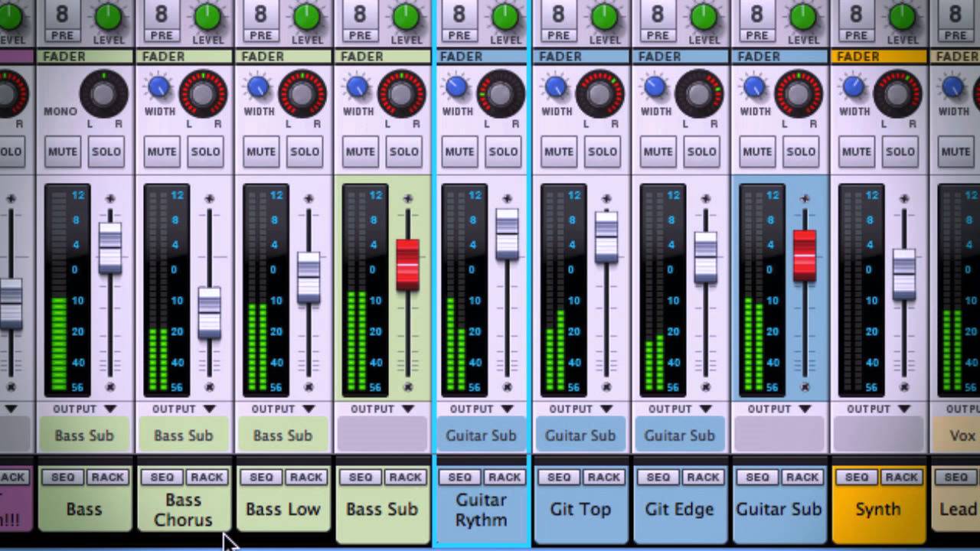Click the Synth channel fader handle
The width and height of the screenshot is (980, 551).
point(904,274)
